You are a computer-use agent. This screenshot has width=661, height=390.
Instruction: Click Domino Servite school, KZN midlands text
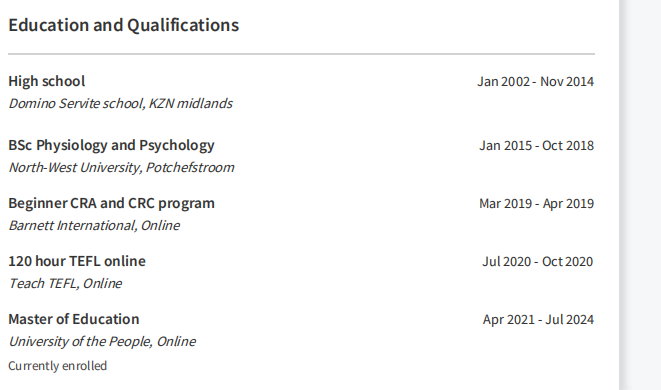pos(121,103)
